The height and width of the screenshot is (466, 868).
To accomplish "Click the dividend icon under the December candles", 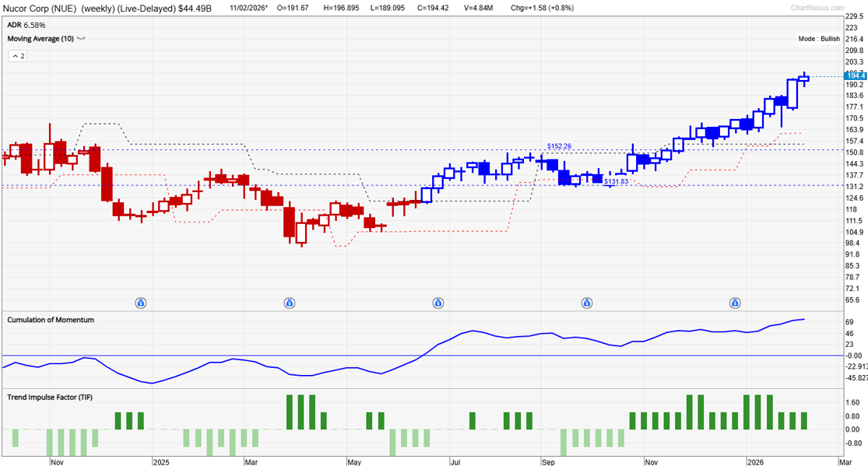I will (734, 303).
